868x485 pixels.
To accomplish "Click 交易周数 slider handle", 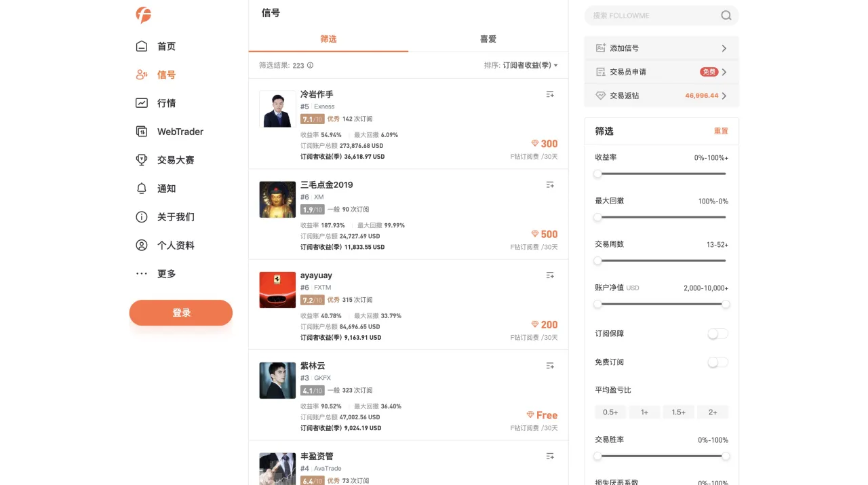I will point(597,260).
